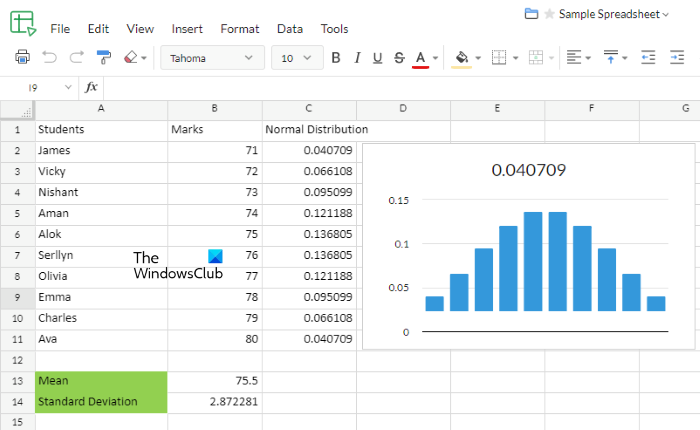Viewport: 700px width, 430px height.
Task: Select the Standard Deviation label cell
Action: (x=101, y=402)
